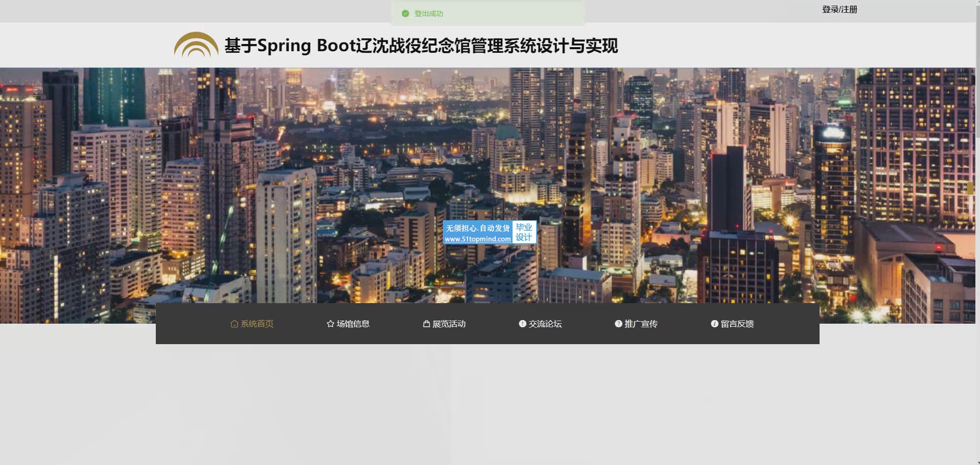Open the 系统首页 menu item

pos(252,324)
